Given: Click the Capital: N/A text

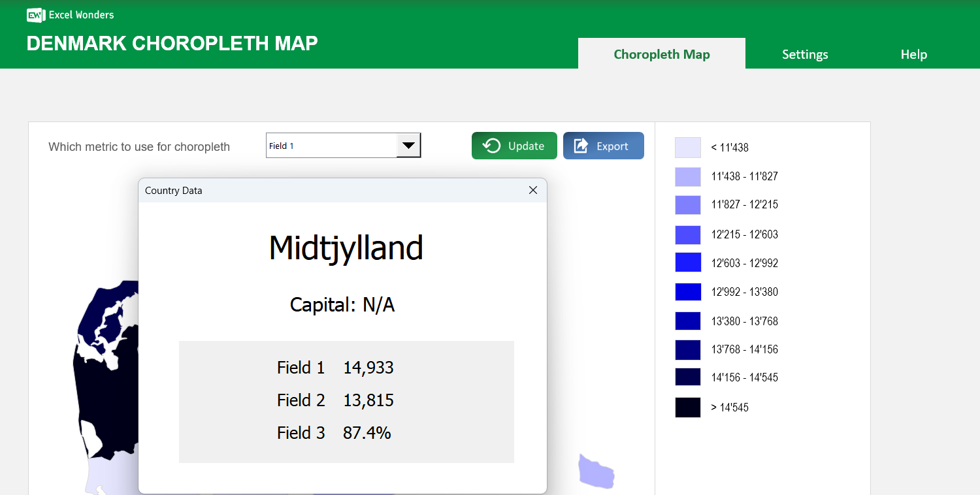Looking at the screenshot, I should coord(342,304).
